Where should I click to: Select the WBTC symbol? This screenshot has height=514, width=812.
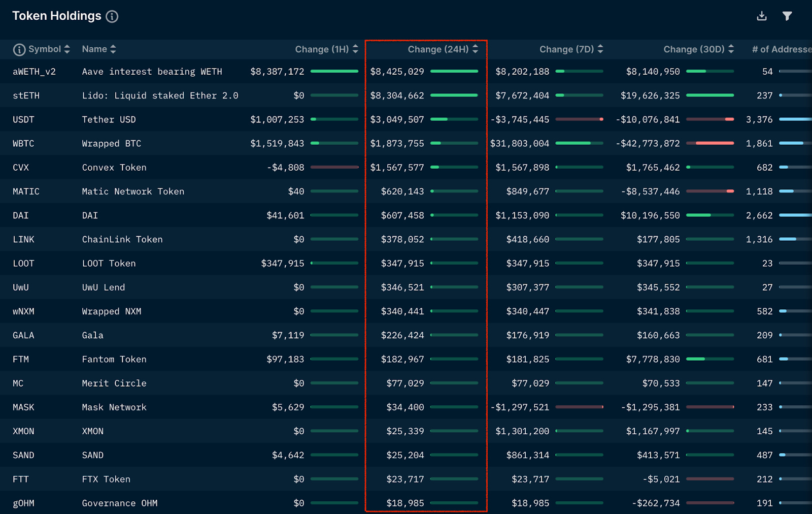[x=23, y=144]
